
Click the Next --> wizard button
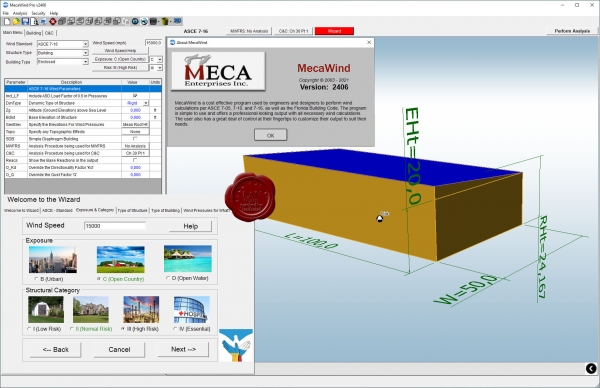tap(183, 349)
